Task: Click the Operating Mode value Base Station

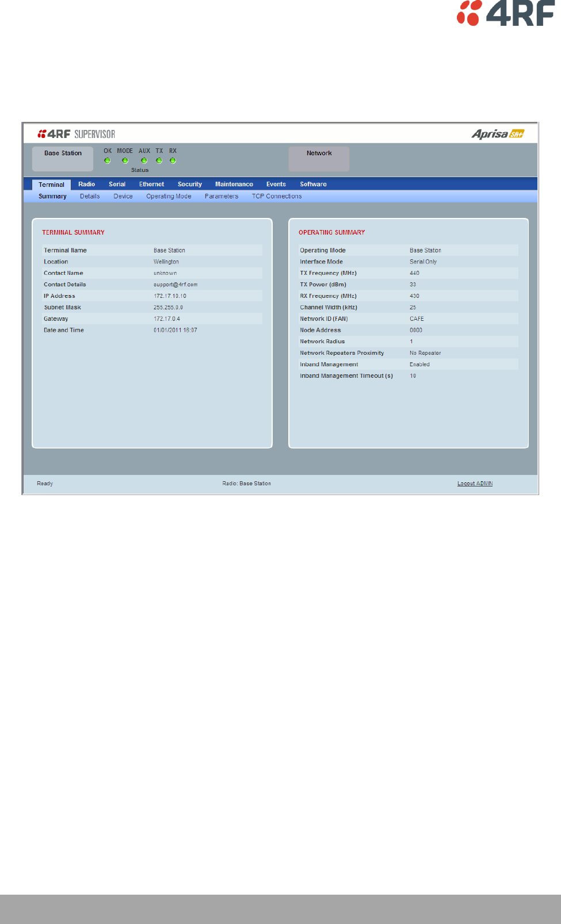Action: point(425,250)
